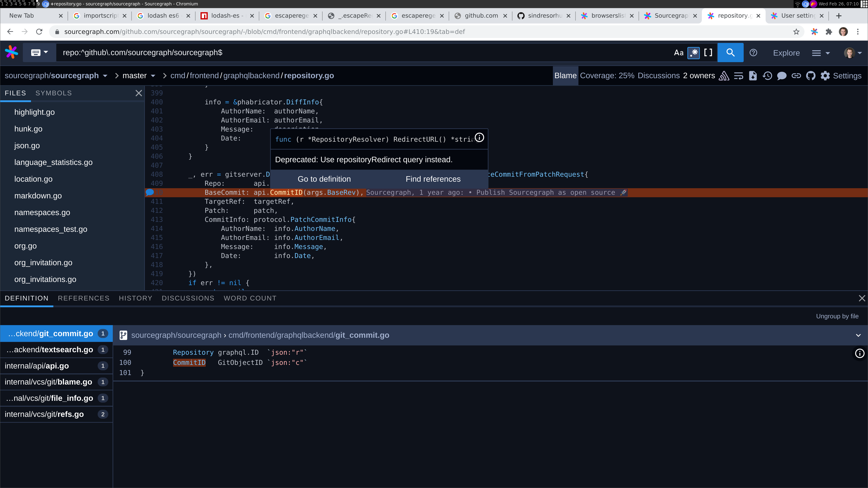The image size is (868, 488).
Task: Toggle line wrapping icon
Action: [738, 76]
